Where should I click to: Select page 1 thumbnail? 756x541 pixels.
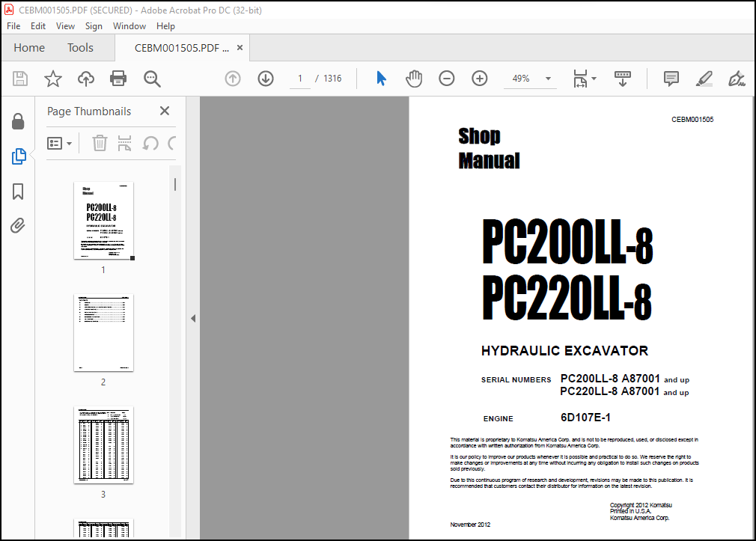[103, 221]
